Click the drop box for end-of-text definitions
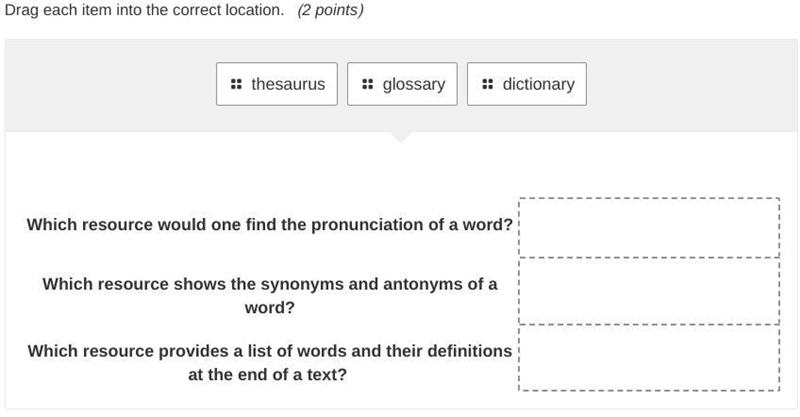This screenshot has width=800, height=417. click(x=649, y=358)
